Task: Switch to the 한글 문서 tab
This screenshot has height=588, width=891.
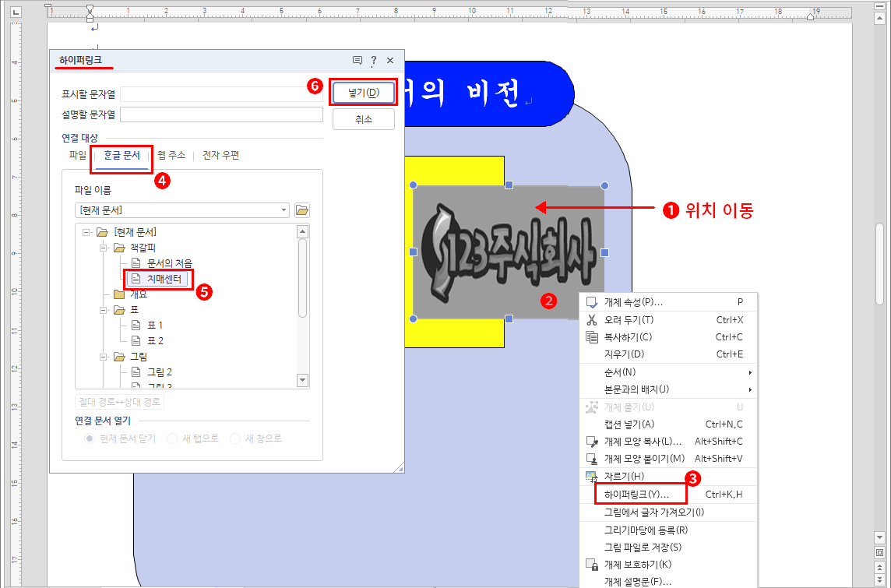Action: click(121, 155)
